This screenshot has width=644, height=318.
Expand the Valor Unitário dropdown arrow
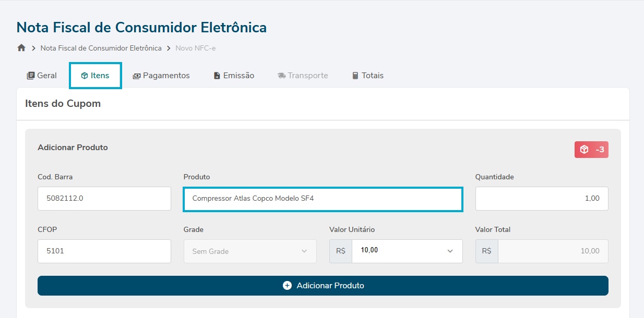[x=450, y=251]
